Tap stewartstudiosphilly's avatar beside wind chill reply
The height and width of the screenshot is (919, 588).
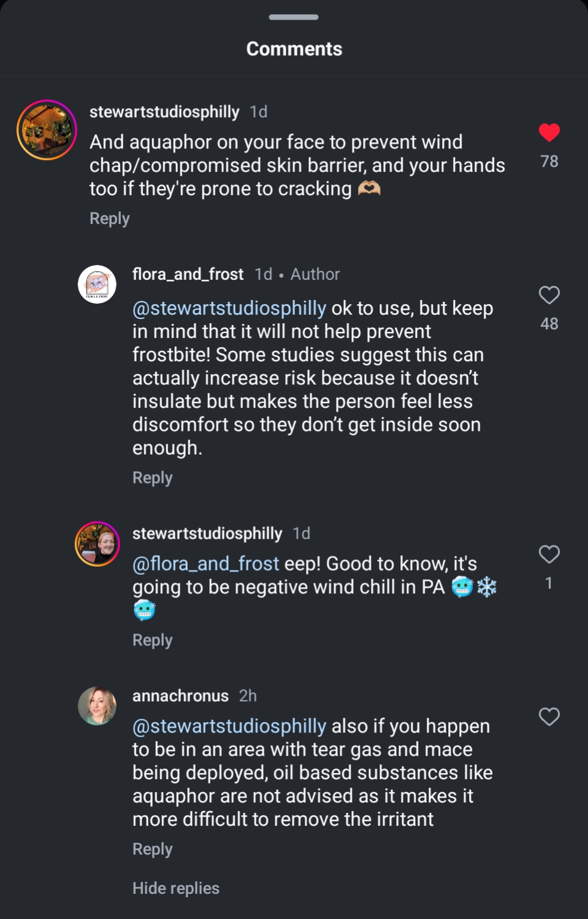tap(97, 544)
